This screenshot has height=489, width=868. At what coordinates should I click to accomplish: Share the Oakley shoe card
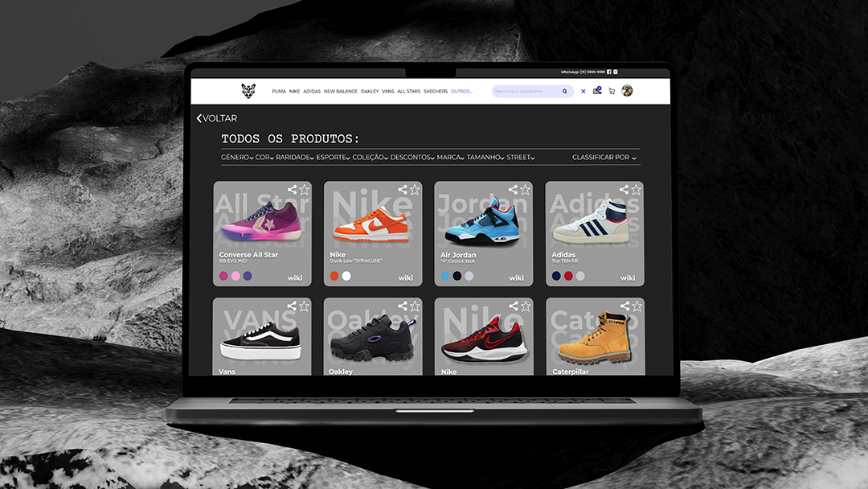(403, 306)
